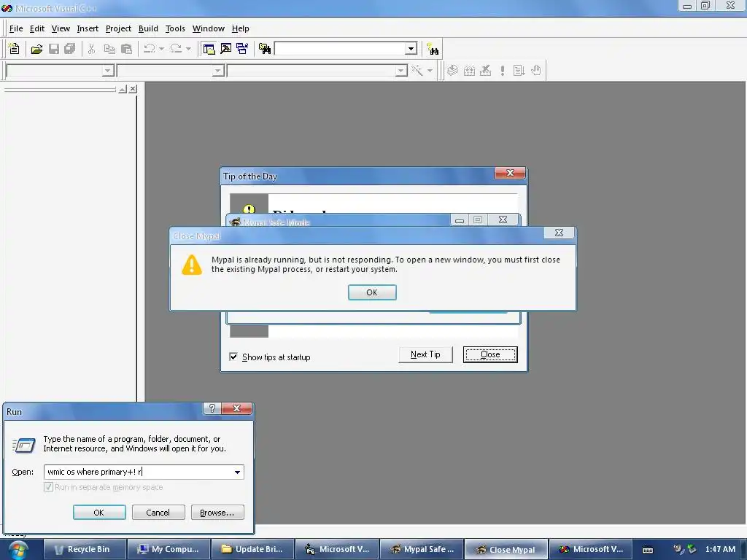Click Browse... in the Run dialog
Viewport: 747px width, 560px height.
click(x=217, y=513)
